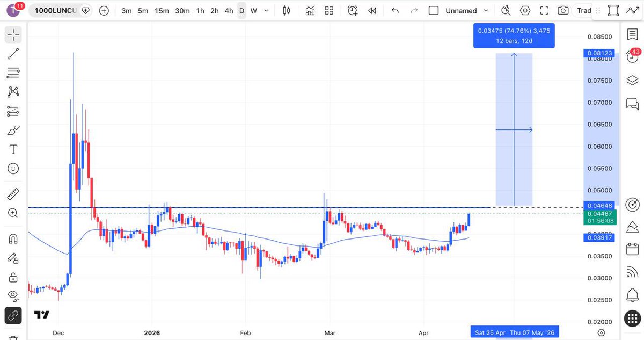The width and height of the screenshot is (644, 340).
Task: Select the Text annotation tool
Action: pyautogui.click(x=13, y=149)
